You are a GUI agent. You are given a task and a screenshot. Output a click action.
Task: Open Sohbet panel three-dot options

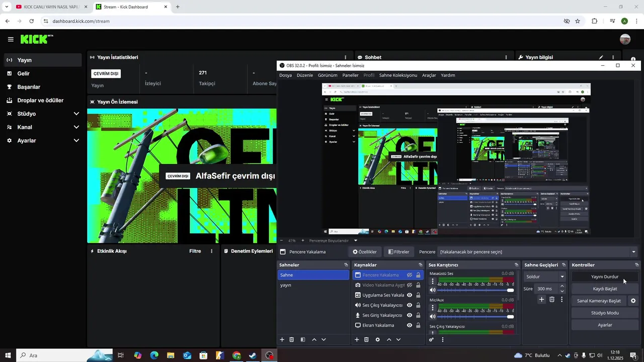pyautogui.click(x=506, y=57)
